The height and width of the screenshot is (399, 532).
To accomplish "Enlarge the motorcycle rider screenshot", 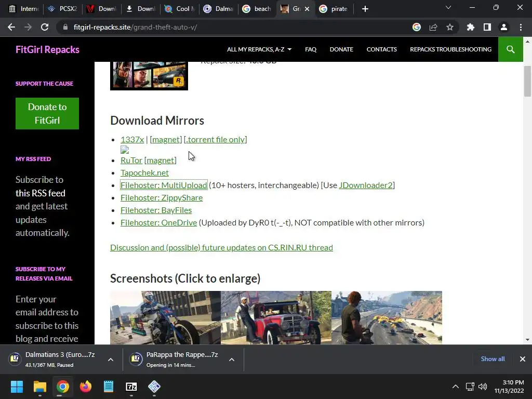I will coord(166,317).
